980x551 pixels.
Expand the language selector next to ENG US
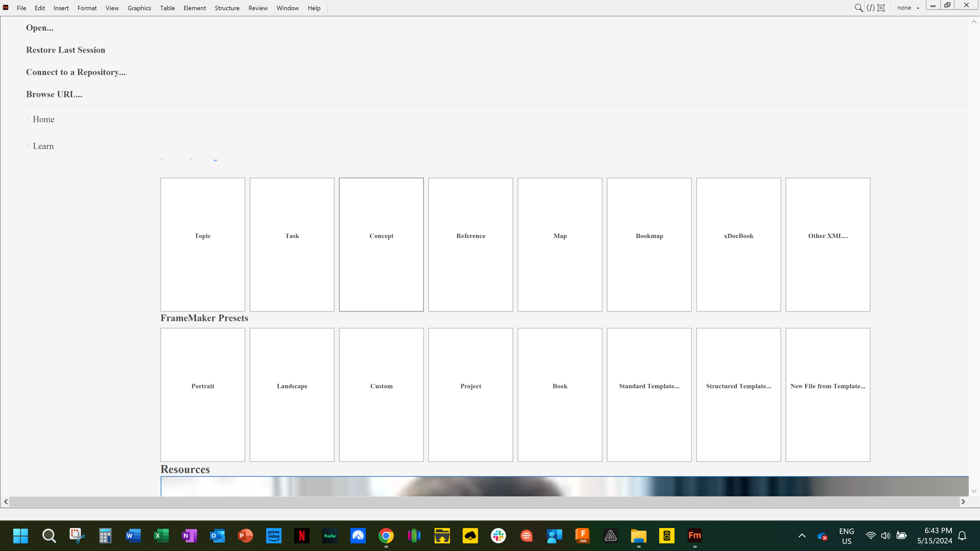click(846, 536)
